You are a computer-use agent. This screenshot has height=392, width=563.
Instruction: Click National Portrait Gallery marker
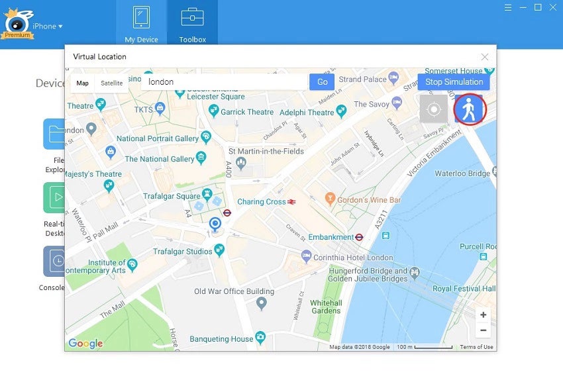tap(206, 137)
